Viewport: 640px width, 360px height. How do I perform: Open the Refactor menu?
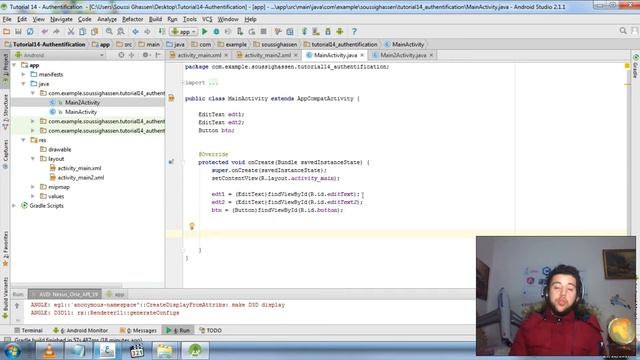pyautogui.click(x=133, y=19)
